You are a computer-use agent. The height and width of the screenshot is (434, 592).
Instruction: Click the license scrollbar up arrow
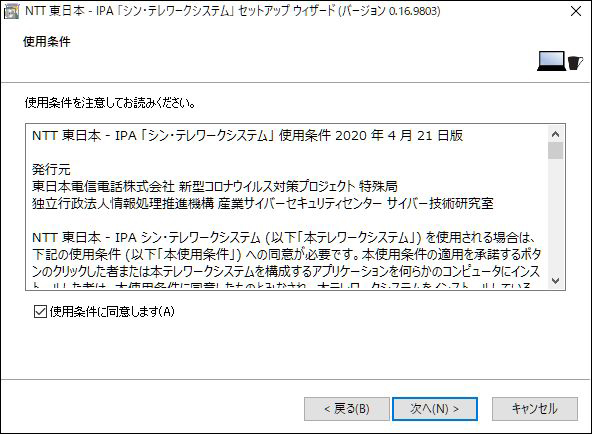[x=555, y=134]
